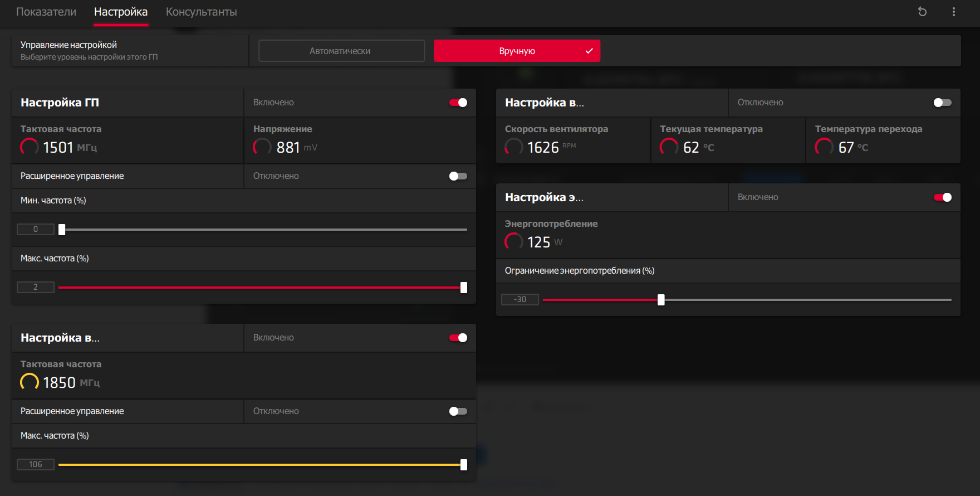Select the Автоматически tuning button
980x496 pixels.
[341, 51]
